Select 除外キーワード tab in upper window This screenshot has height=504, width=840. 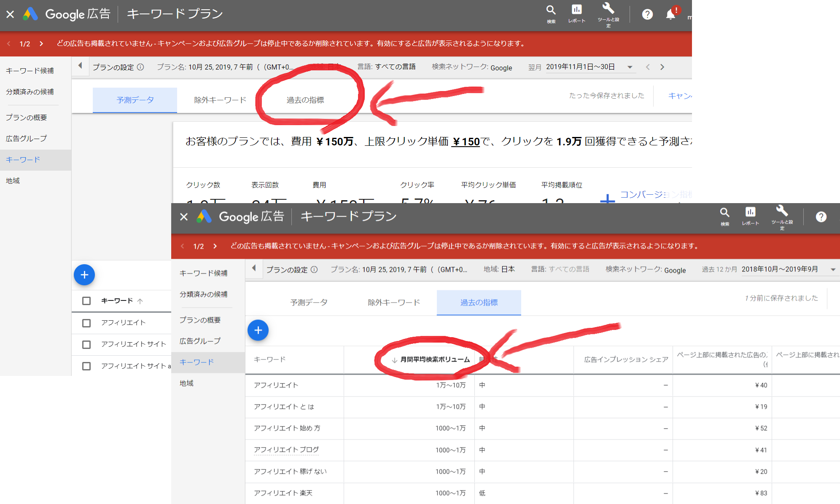click(220, 100)
